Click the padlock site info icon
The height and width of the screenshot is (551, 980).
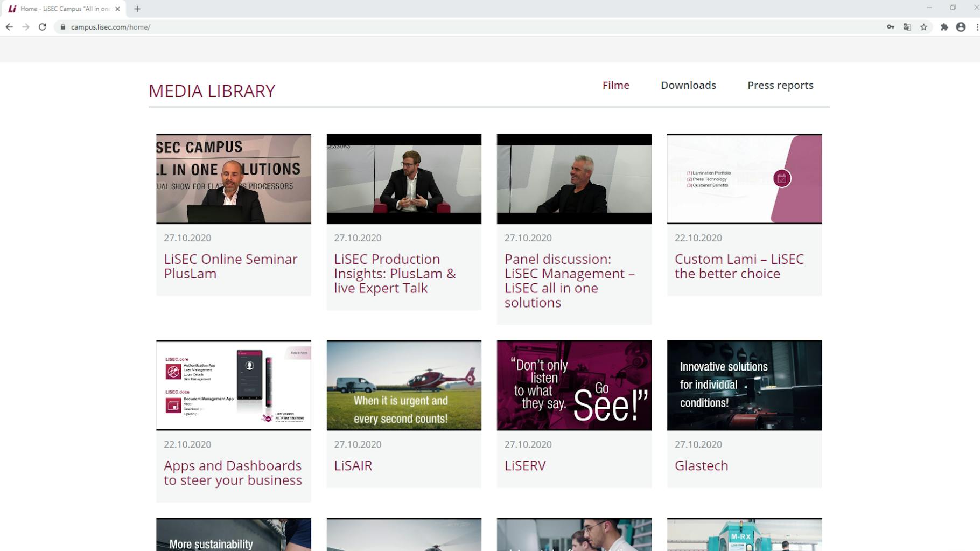click(63, 27)
